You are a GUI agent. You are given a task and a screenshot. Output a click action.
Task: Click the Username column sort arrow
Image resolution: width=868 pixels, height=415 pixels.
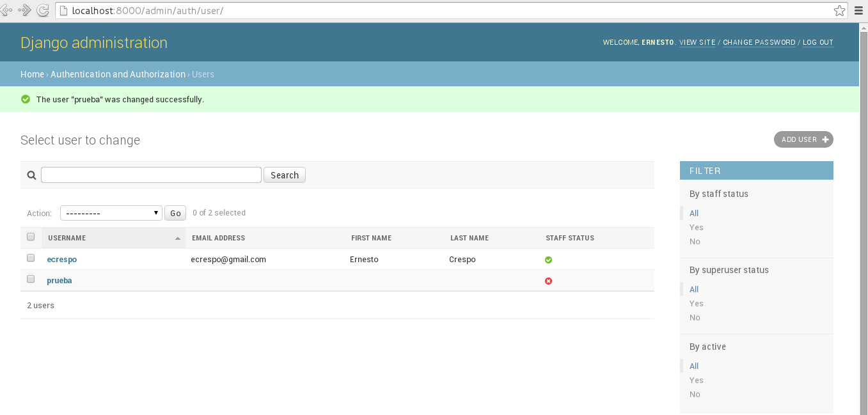click(177, 239)
